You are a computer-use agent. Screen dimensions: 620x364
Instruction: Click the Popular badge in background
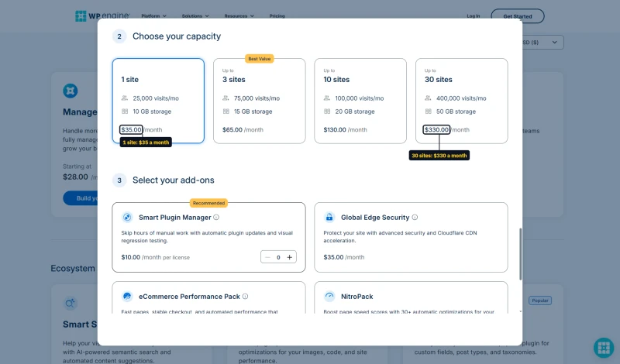(540, 300)
